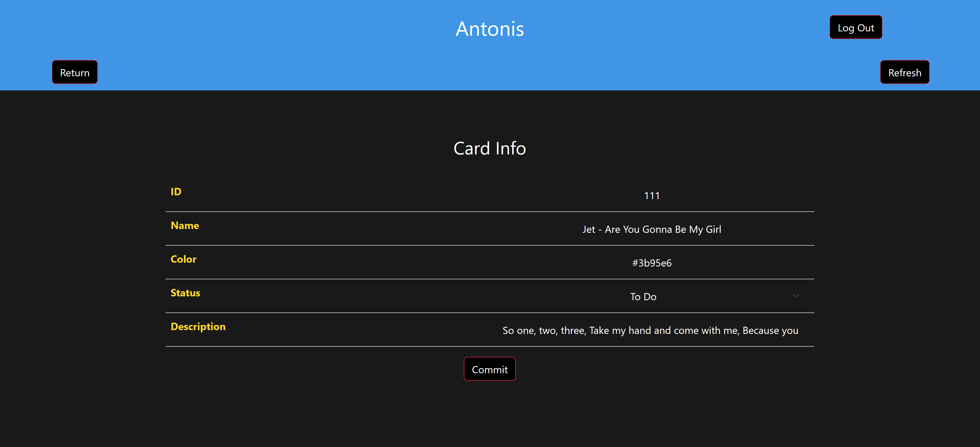Save changes with the Commit button
The height and width of the screenshot is (447, 980).
[490, 369]
